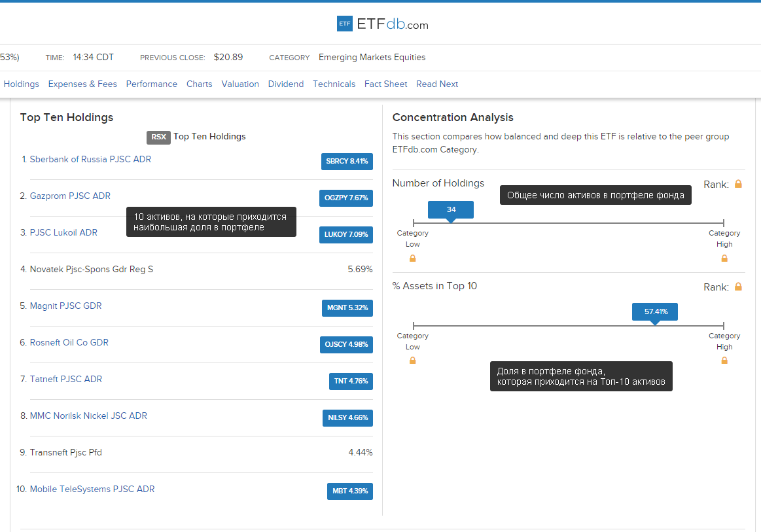Click the gray RSX ticker badge
The width and height of the screenshot is (761, 532).
tap(158, 137)
